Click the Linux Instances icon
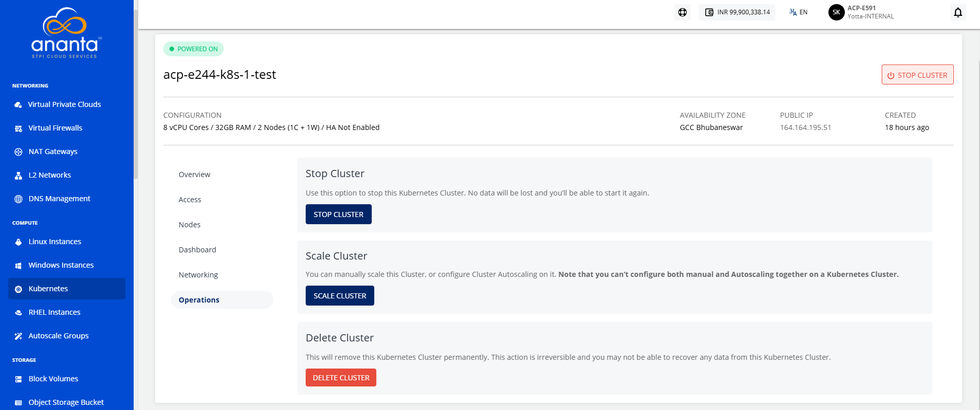The width and height of the screenshot is (980, 410). pyautogui.click(x=18, y=242)
